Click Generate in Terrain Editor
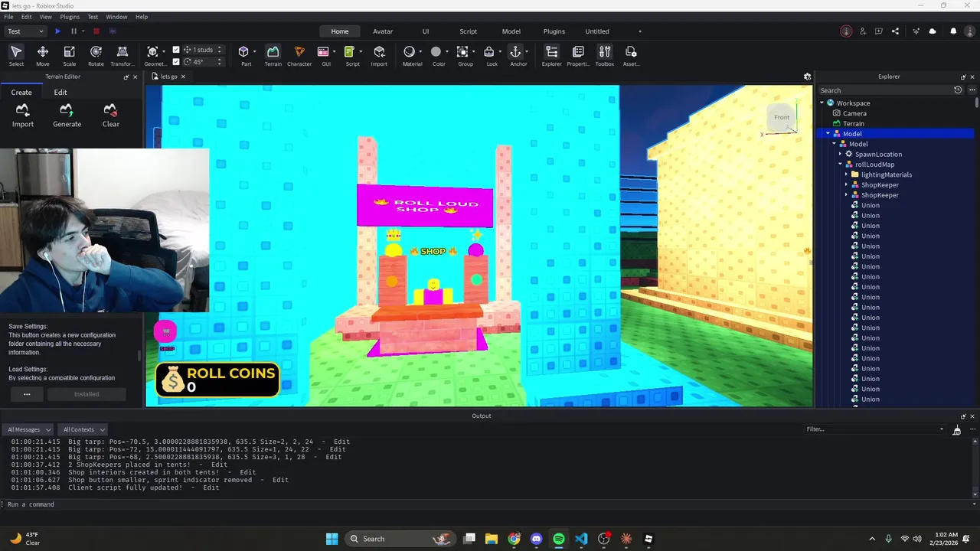This screenshot has height=551, width=980. click(x=67, y=116)
